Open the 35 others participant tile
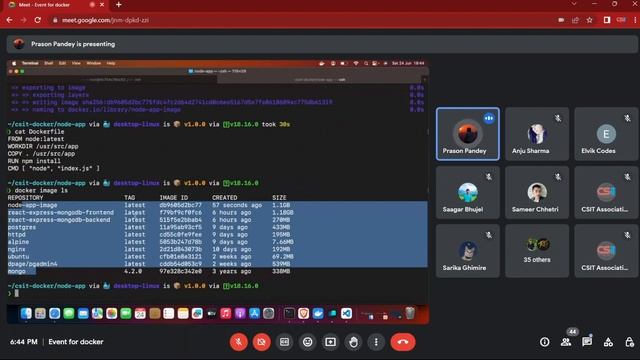Viewport: 640px width, 360px height. click(537, 251)
